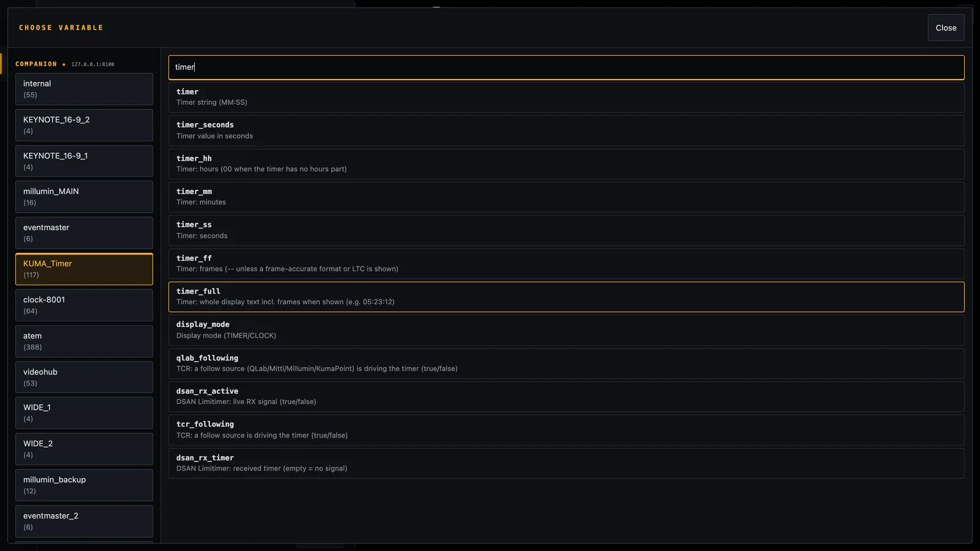Select the millumin_backup connection
This screenshot has width=980, height=551.
point(84,485)
